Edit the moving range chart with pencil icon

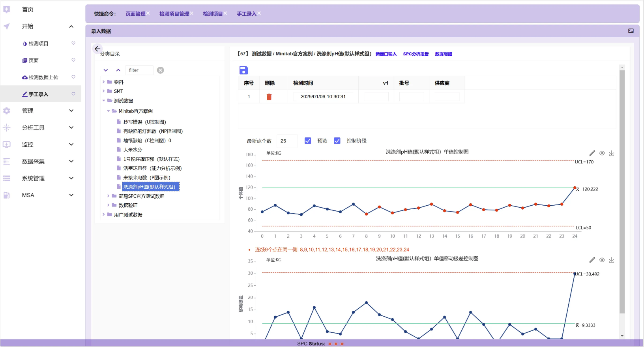tap(592, 260)
